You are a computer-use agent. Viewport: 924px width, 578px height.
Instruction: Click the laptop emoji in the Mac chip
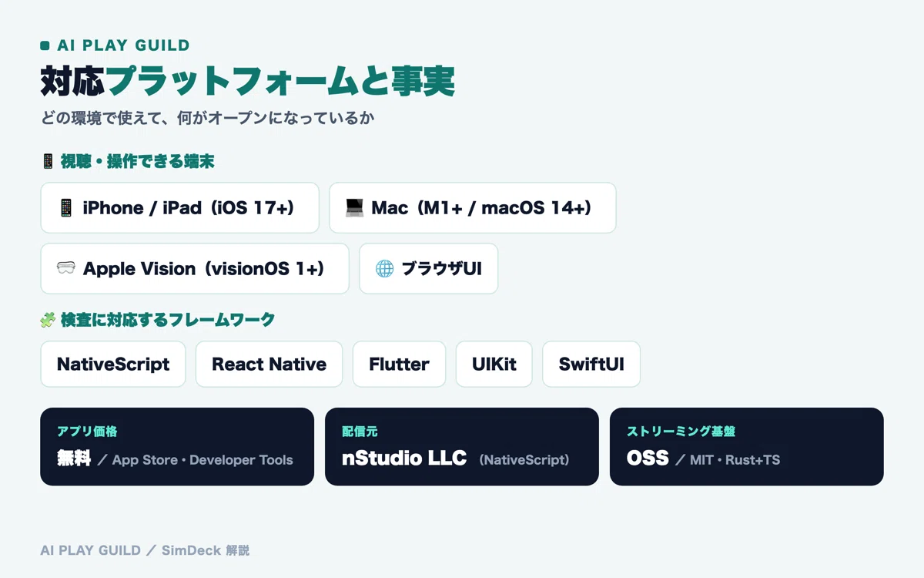pyautogui.click(x=354, y=208)
